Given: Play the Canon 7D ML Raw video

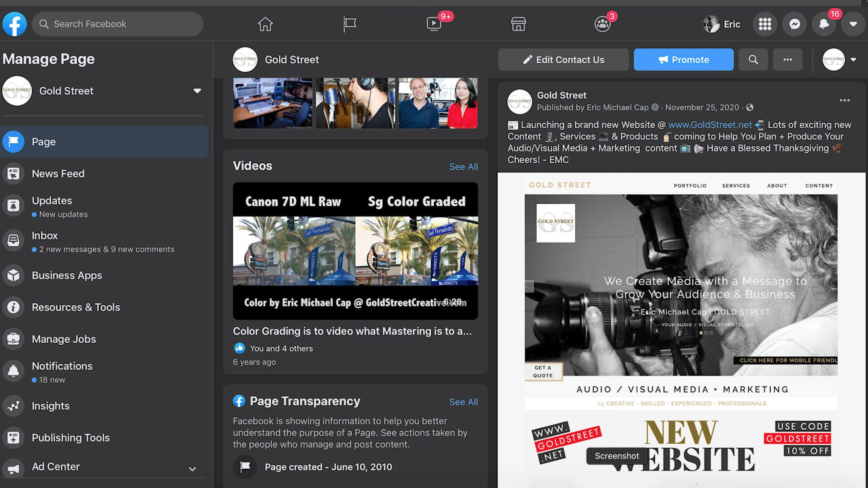Looking at the screenshot, I should pos(355,251).
